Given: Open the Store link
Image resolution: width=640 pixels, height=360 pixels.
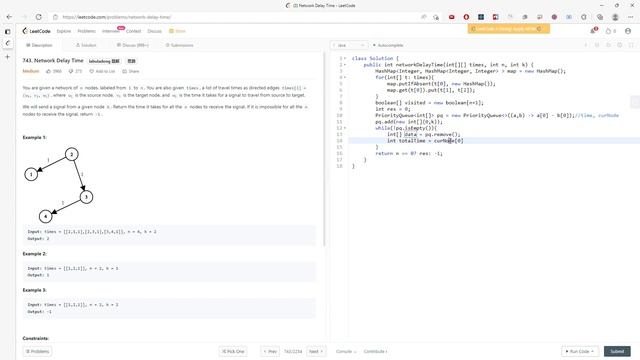Looking at the screenshot, I should tap(178, 31).
